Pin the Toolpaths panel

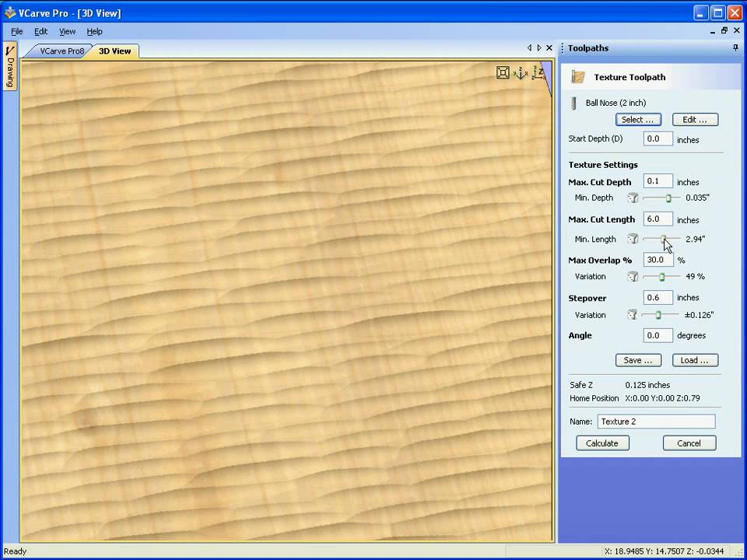click(735, 48)
